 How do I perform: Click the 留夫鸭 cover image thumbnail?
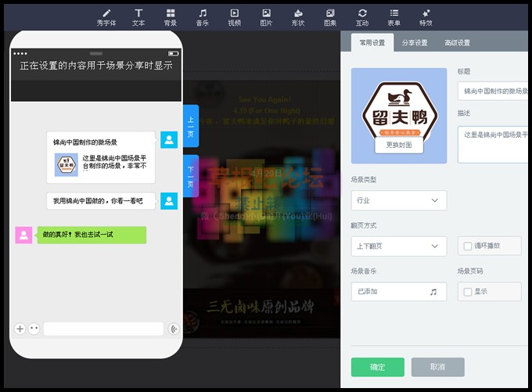[x=399, y=116]
